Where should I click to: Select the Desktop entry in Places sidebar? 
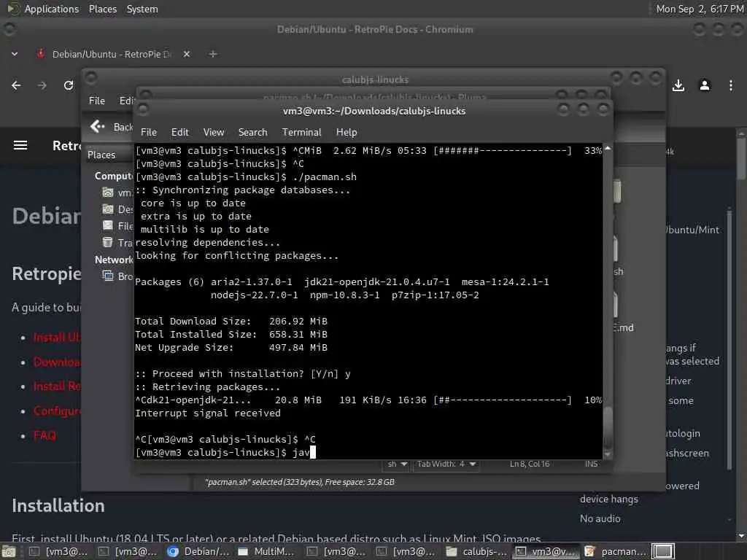117,209
